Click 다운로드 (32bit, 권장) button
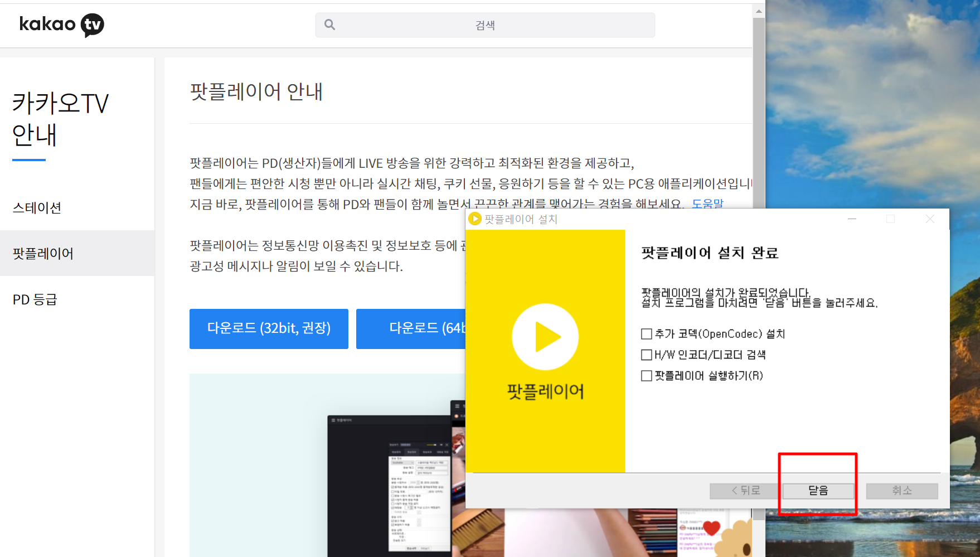980x557 pixels. tap(269, 328)
